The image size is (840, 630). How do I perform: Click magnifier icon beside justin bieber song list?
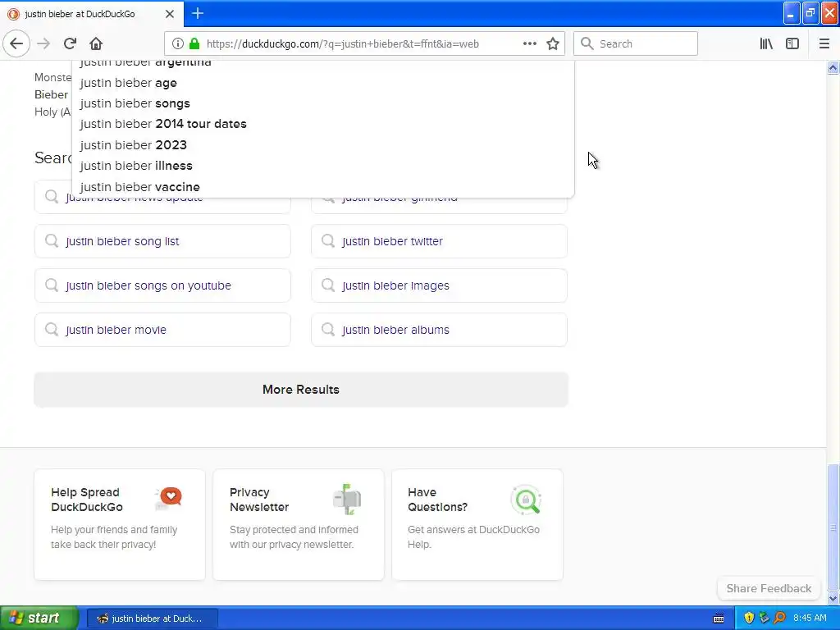click(x=52, y=240)
